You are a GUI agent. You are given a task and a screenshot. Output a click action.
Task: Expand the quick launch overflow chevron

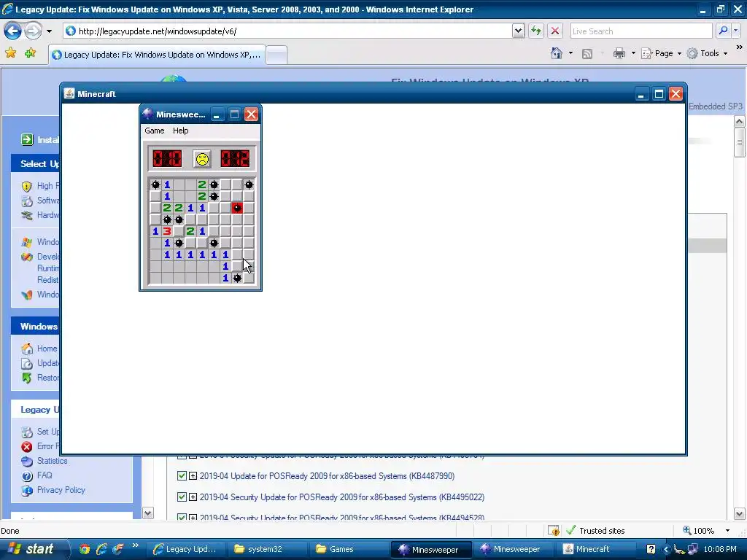click(135, 545)
